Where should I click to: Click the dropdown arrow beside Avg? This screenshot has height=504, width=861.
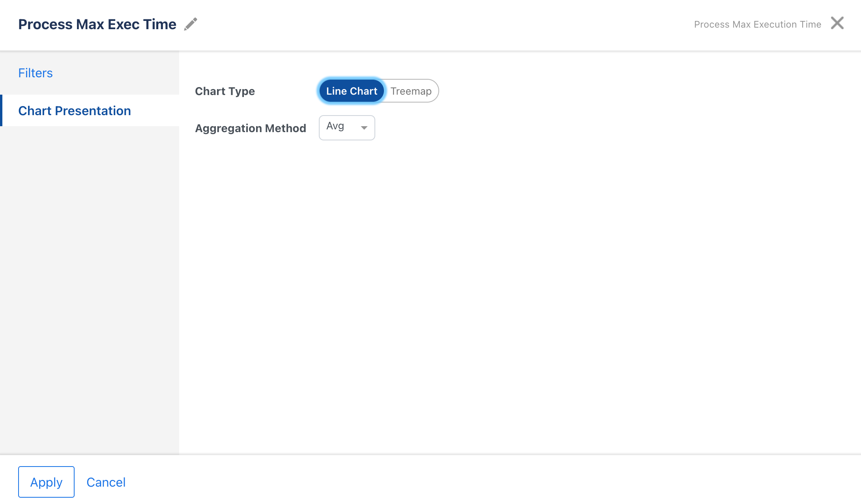click(364, 128)
